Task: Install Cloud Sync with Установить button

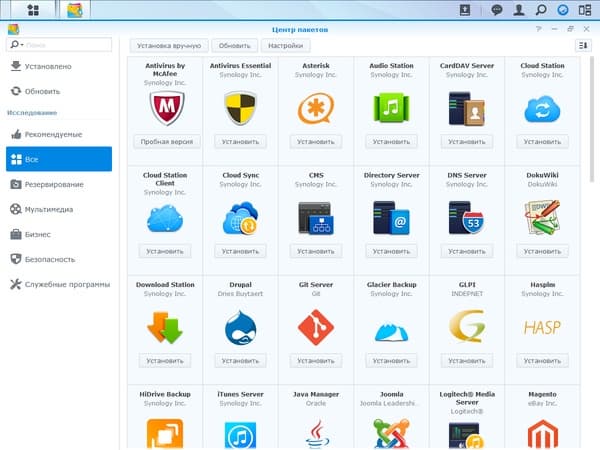Action: [x=240, y=251]
